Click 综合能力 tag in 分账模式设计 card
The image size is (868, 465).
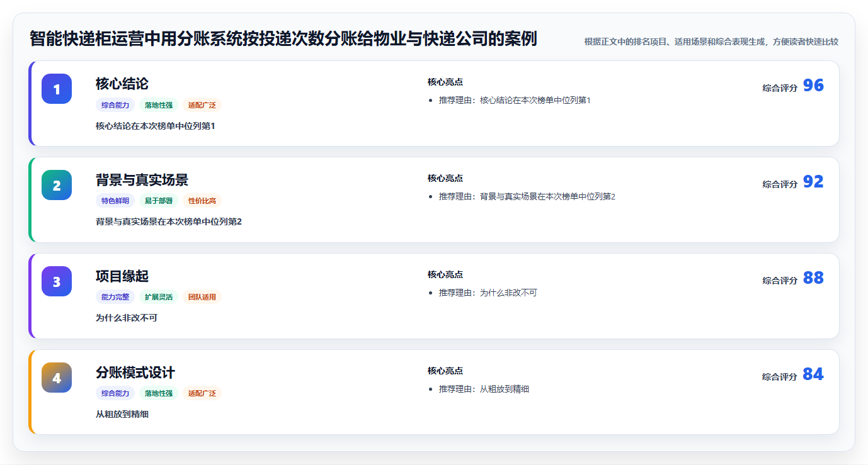(x=115, y=393)
